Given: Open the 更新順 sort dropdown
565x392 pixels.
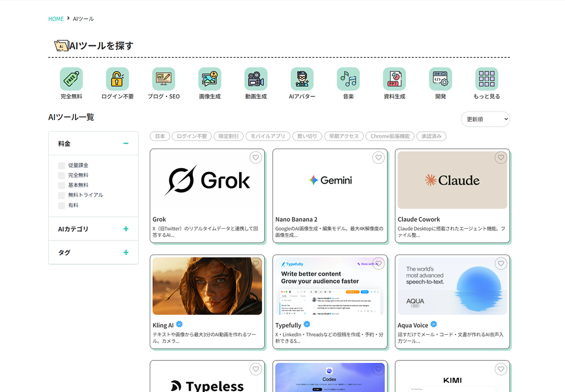Looking at the screenshot, I should (x=485, y=120).
